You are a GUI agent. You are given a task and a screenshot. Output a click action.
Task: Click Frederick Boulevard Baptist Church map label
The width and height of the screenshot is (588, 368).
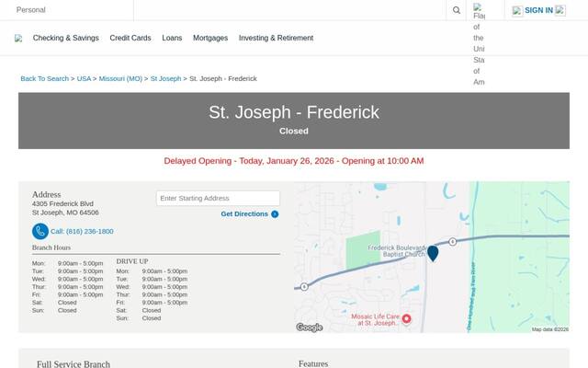[x=398, y=251]
